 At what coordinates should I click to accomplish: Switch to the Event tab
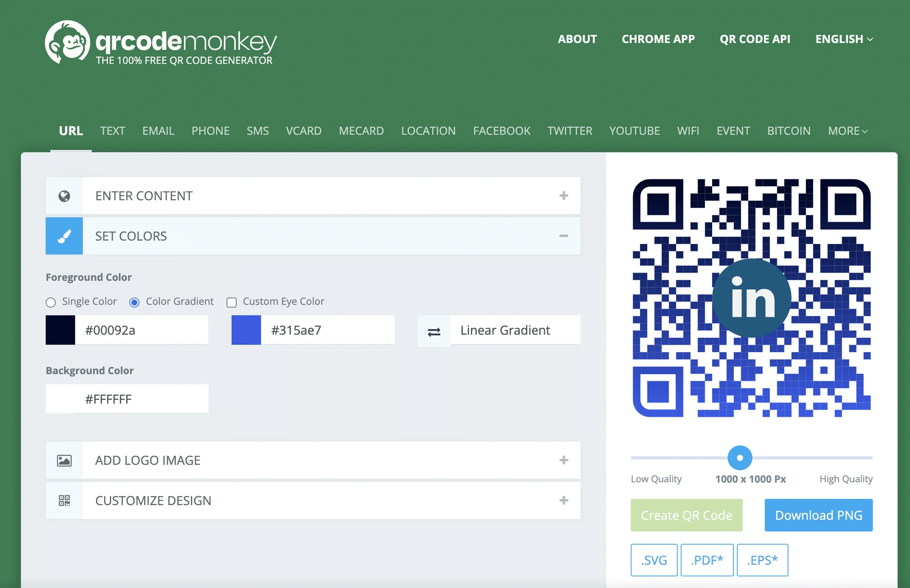click(x=733, y=131)
